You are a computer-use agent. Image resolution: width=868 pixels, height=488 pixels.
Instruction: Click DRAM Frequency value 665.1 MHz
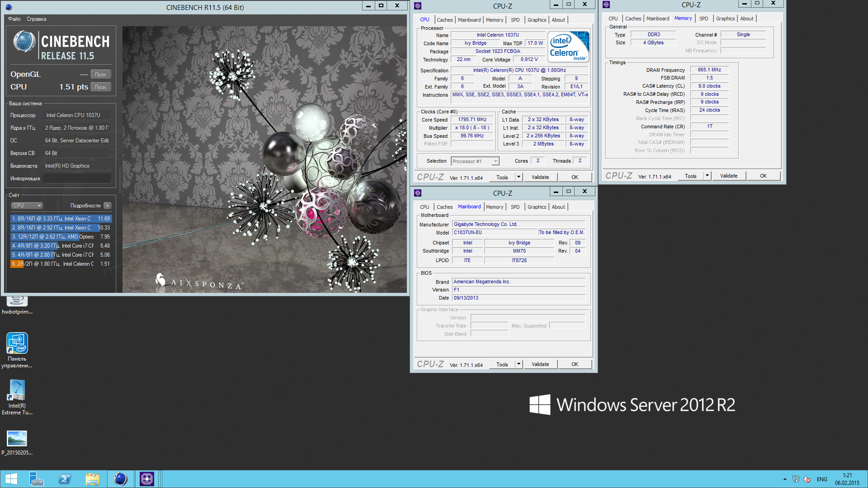(709, 70)
